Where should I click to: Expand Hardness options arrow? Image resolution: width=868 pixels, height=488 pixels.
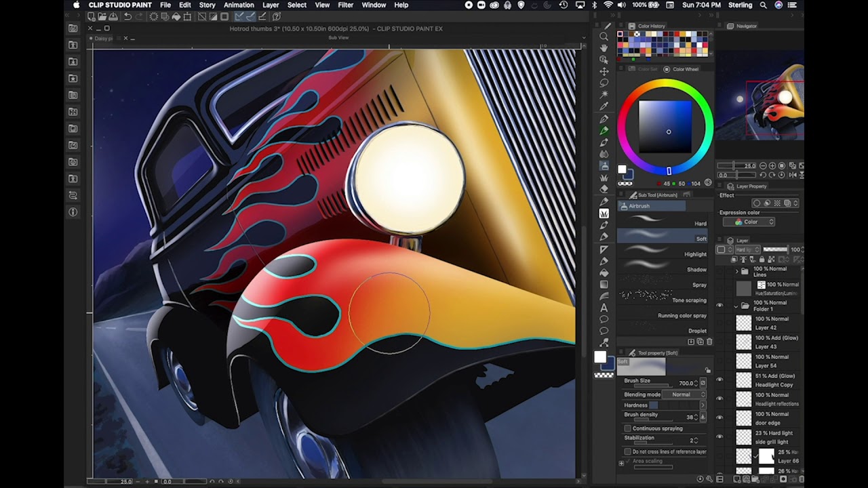pos(703,405)
